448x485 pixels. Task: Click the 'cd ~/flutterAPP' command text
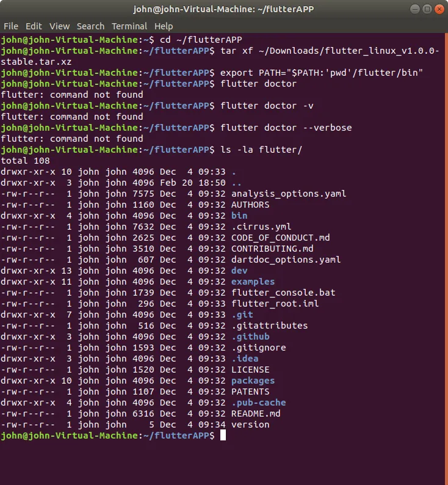201,40
